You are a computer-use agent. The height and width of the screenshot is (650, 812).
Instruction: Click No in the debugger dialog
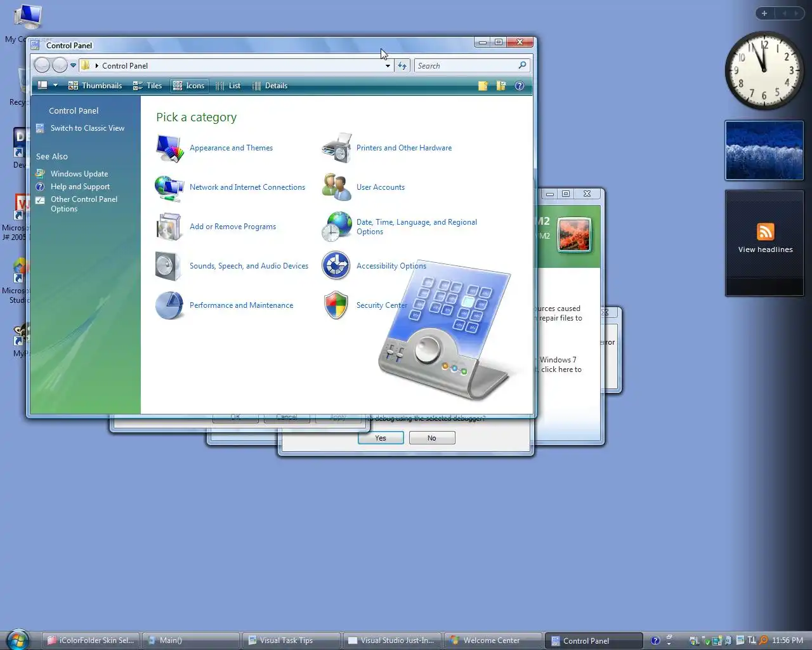pyautogui.click(x=432, y=438)
